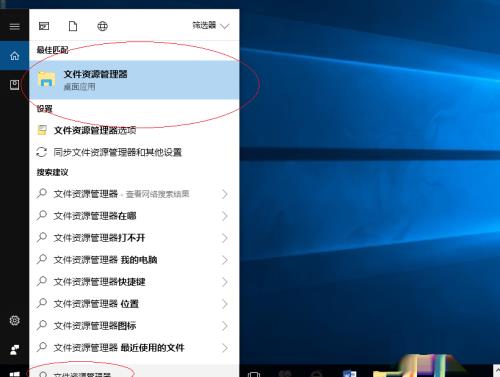Screen dimensions: 500x377
Task: Select suggestion 文件资源管理器 我的电脑
Action: (134, 260)
